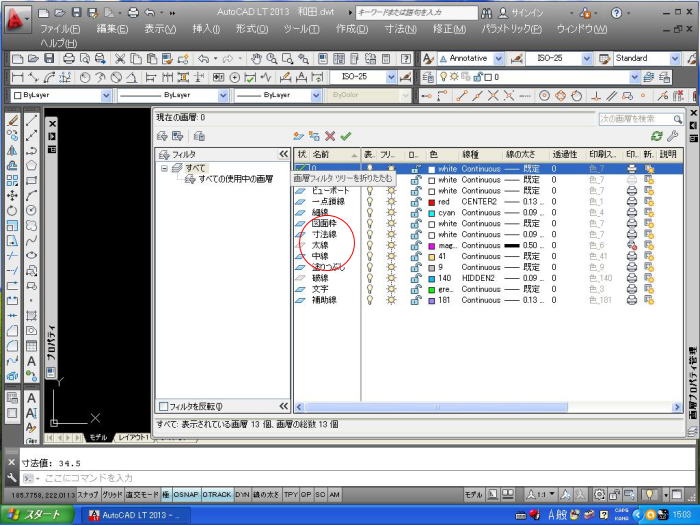Toggle the on/off bulb for 太線 layer
This screenshot has height=525, width=700.
pos(370,245)
